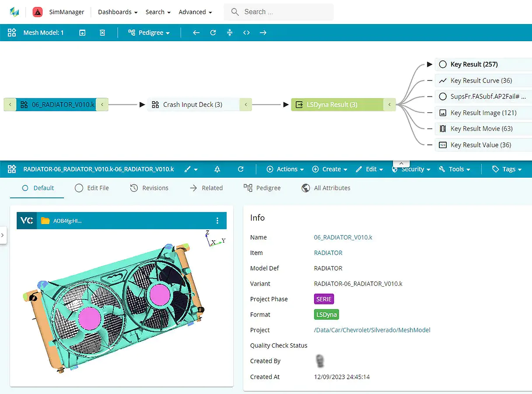This screenshot has height=394, width=532.
Task: Click the XYZ axis orientation triad
Action: (215, 239)
